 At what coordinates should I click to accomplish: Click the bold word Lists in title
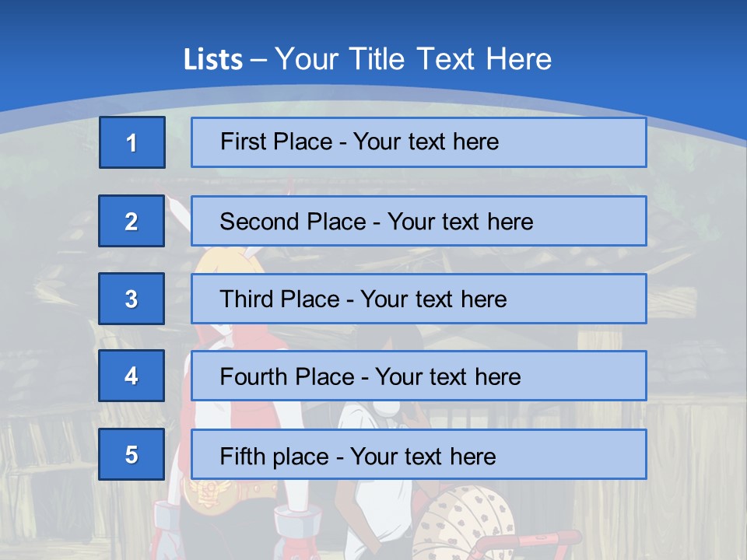click(x=212, y=60)
